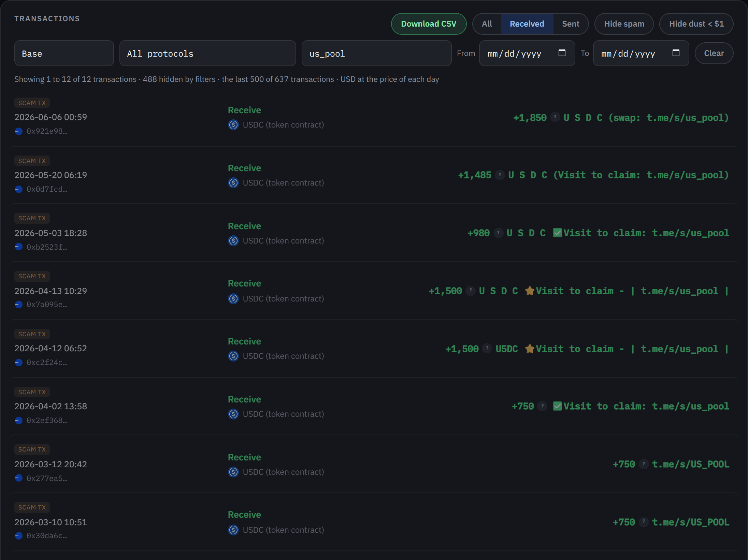Click the amount text +1,850 U S D C swap

(621, 118)
